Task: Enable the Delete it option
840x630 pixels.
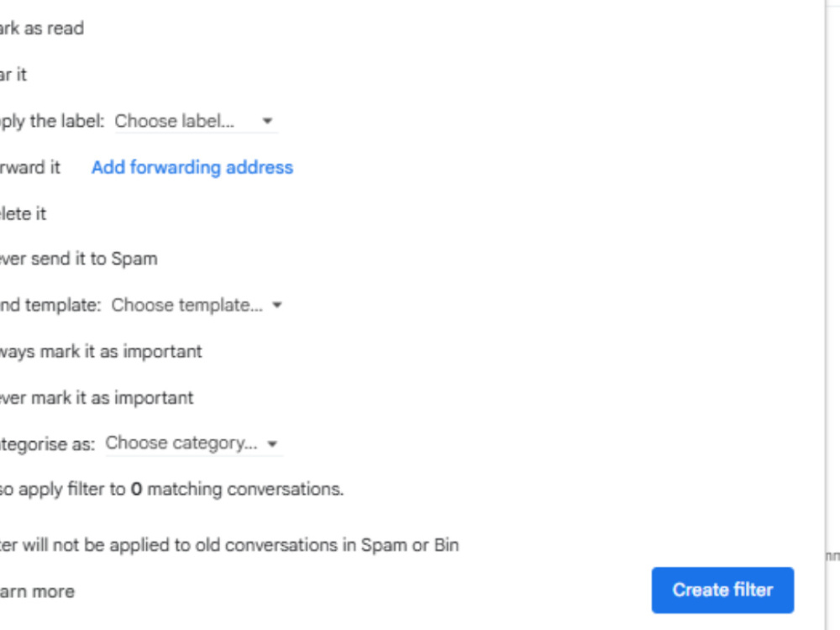Action: [x=23, y=213]
